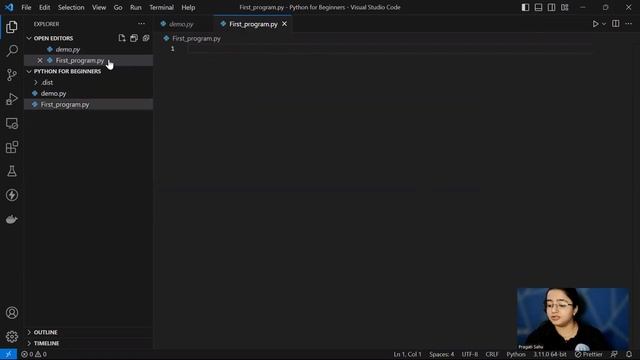Open the Search view
The height and width of the screenshot is (360, 640).
click(12, 51)
